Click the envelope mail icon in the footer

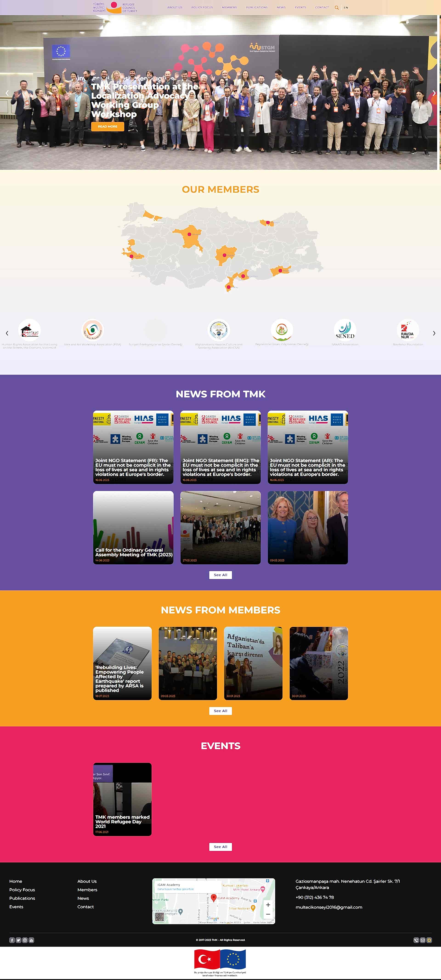pyautogui.click(x=422, y=940)
